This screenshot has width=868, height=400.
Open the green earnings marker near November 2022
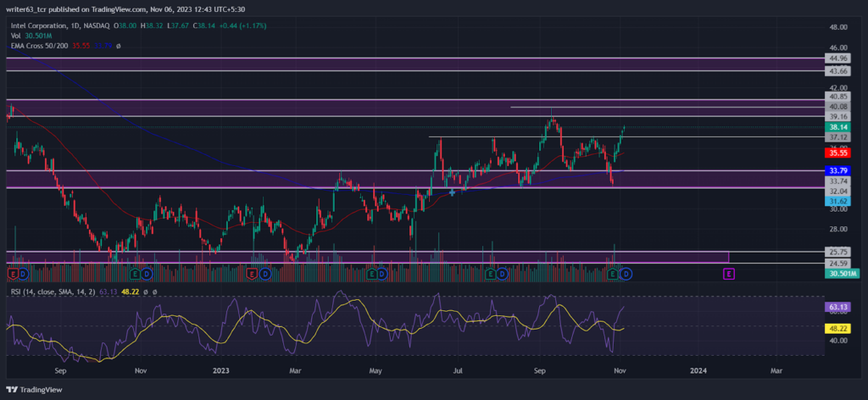135,274
